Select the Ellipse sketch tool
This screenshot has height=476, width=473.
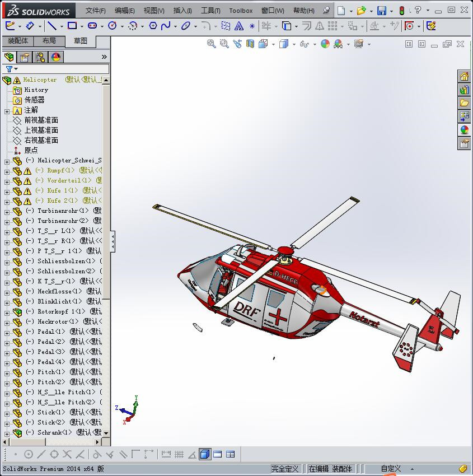pyautogui.click(x=186, y=26)
